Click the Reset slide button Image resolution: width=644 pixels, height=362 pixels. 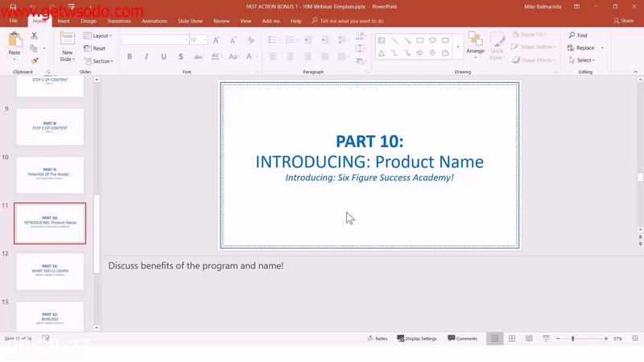[95, 48]
